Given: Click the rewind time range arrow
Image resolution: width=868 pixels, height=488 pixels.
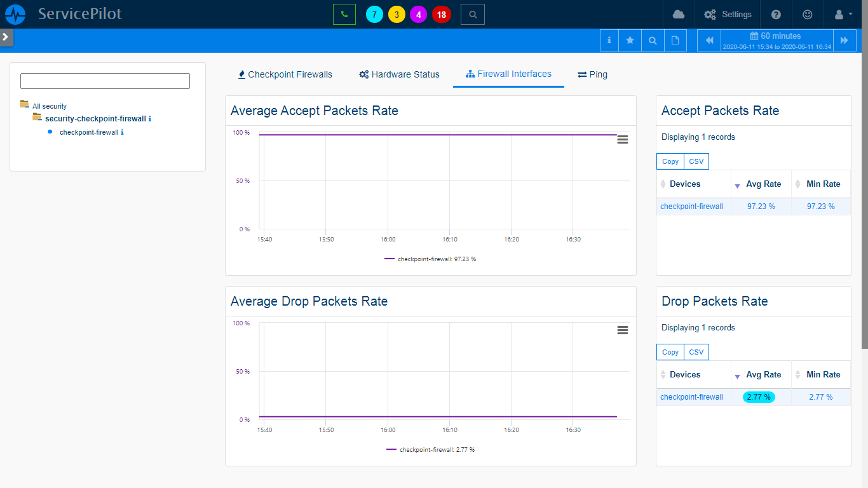Looking at the screenshot, I should [x=709, y=40].
